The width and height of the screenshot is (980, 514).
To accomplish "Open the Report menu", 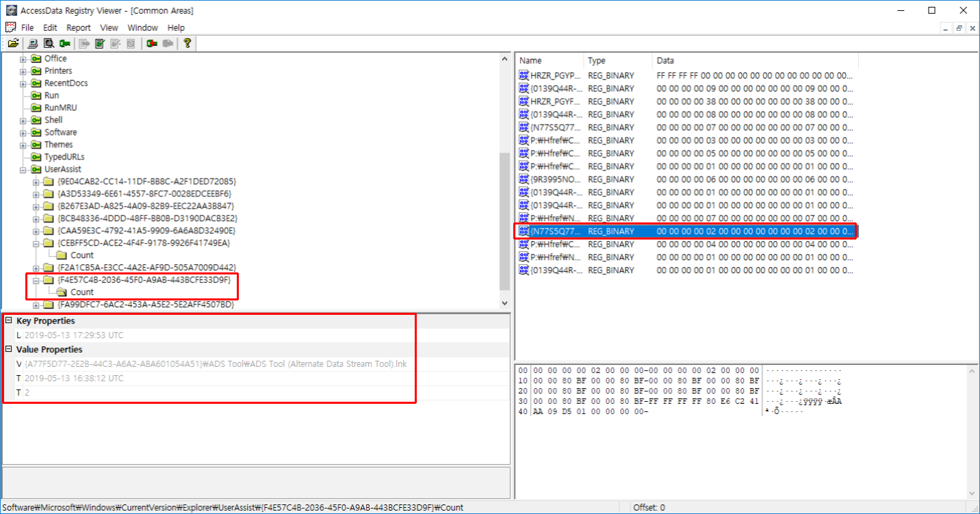I will (79, 28).
